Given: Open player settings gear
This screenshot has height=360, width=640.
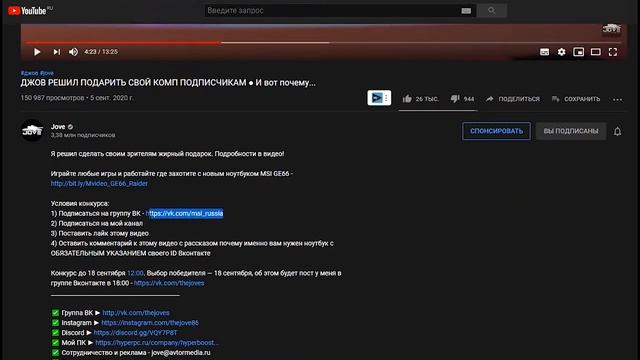Looking at the screenshot, I should 562,52.
